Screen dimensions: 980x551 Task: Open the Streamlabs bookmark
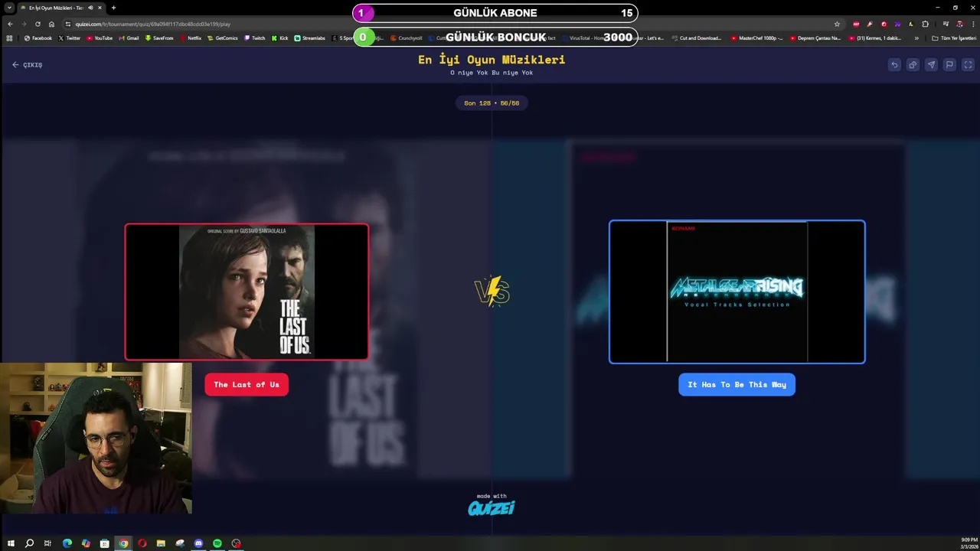coord(310,37)
